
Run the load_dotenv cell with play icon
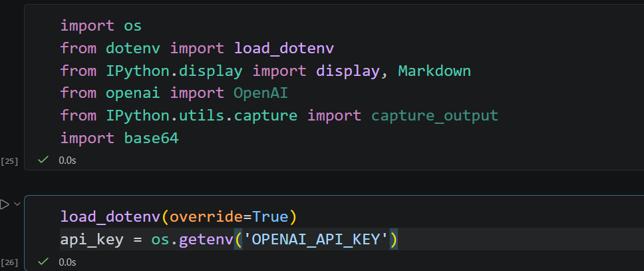pos(4,204)
